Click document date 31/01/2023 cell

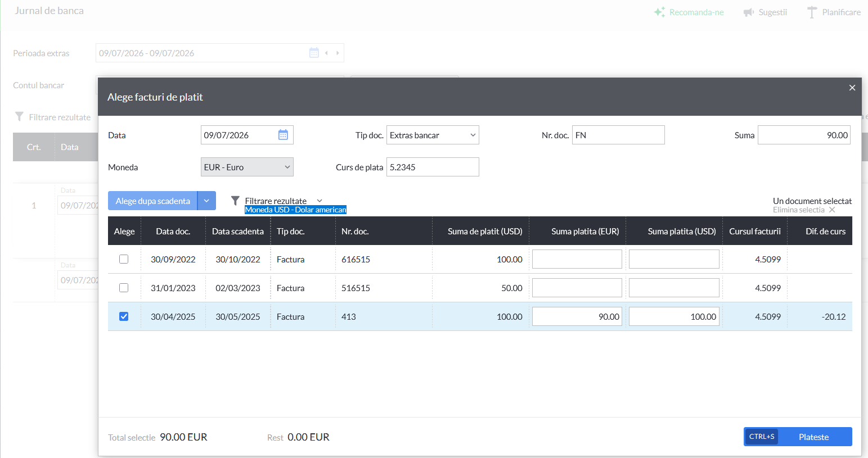point(173,288)
